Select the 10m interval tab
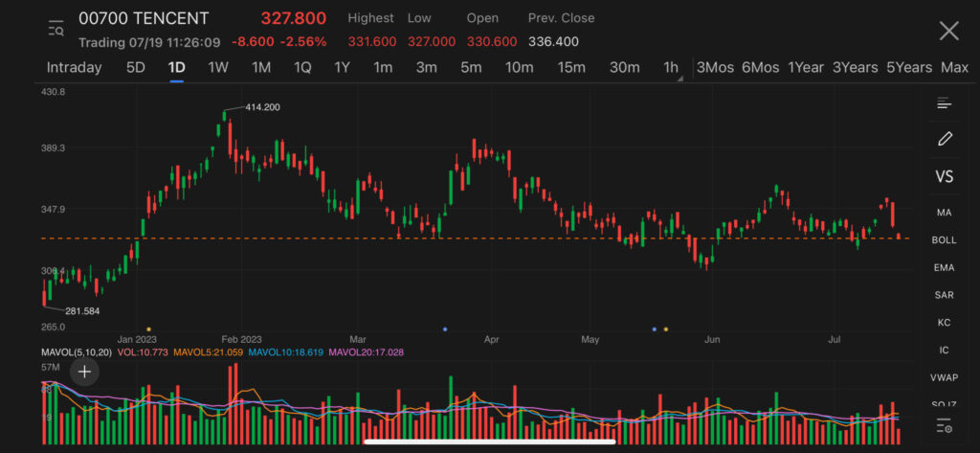This screenshot has height=453, width=980. coord(520,68)
